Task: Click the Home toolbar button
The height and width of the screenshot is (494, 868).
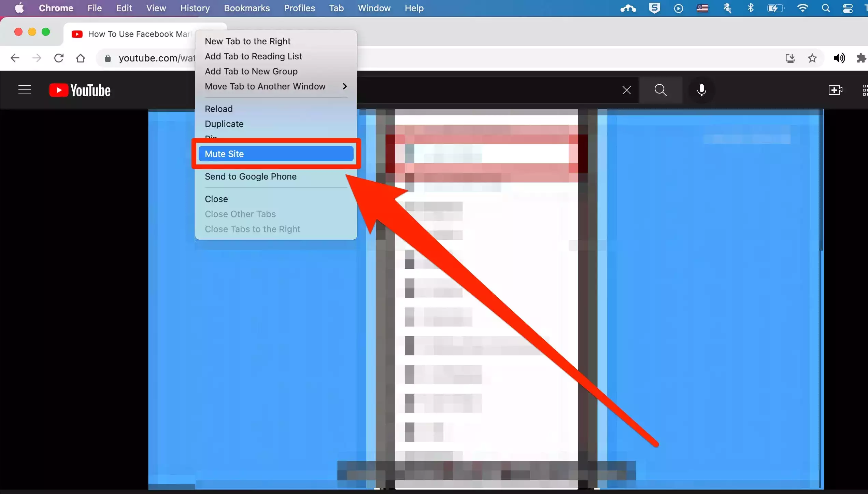Action: [x=81, y=58]
